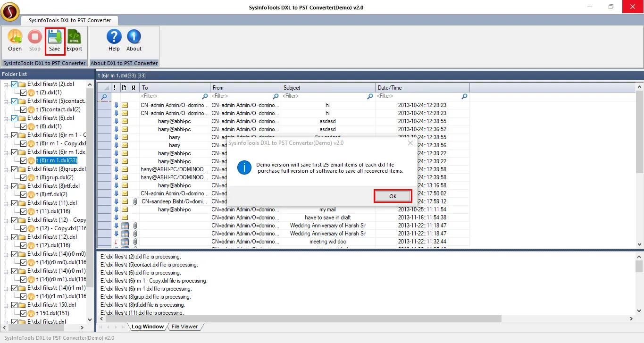Collapse the E:\dxl files\t (12).dxl folder node
The height and width of the screenshot is (343, 644).
(6, 237)
